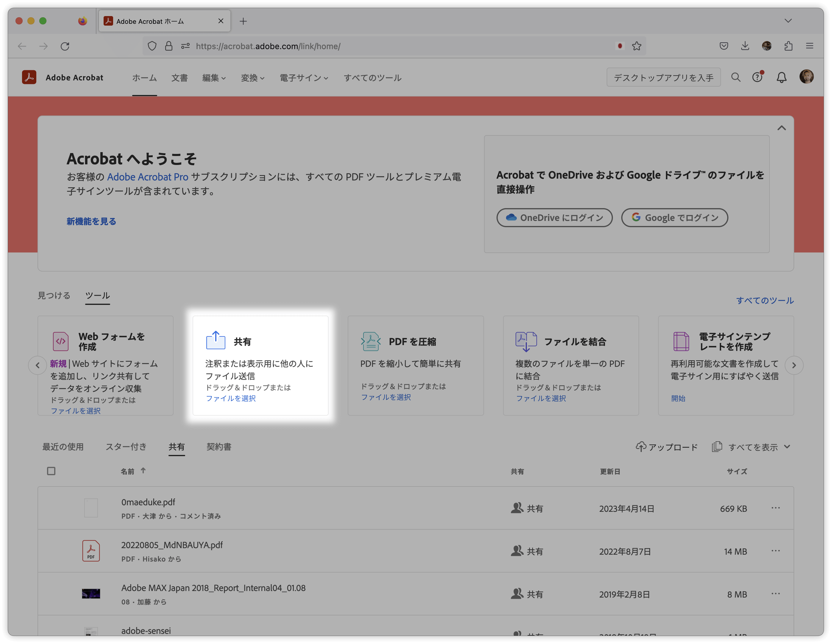Screen dimensions: 832x644
Task: Click the Web フォームを作成 tool icon
Action: 60,341
